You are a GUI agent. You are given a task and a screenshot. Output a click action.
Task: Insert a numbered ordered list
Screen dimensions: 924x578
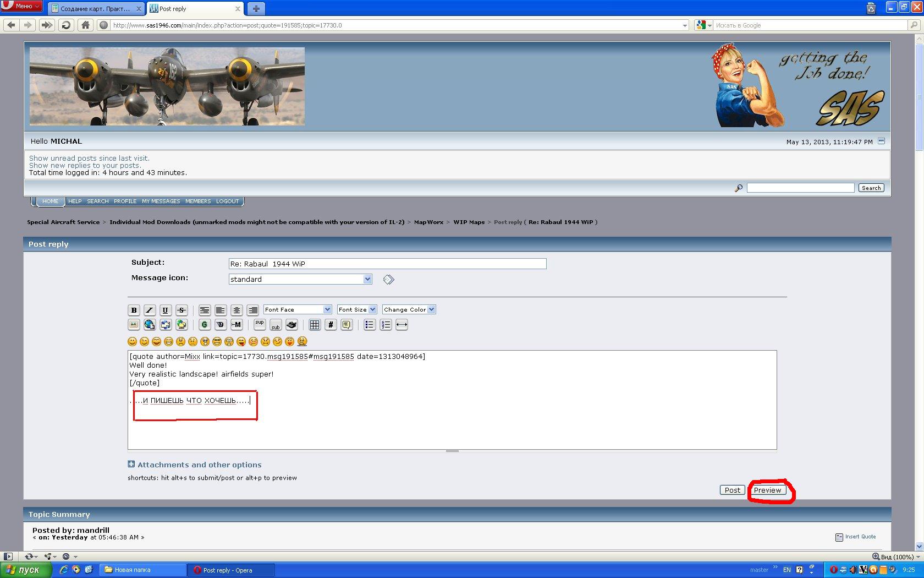pyautogui.click(x=386, y=325)
